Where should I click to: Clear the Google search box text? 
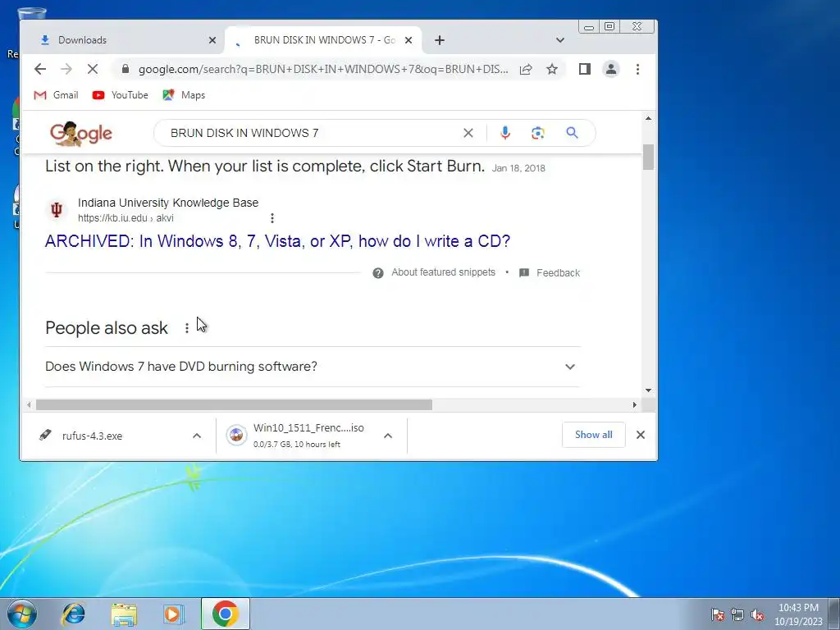(x=468, y=133)
